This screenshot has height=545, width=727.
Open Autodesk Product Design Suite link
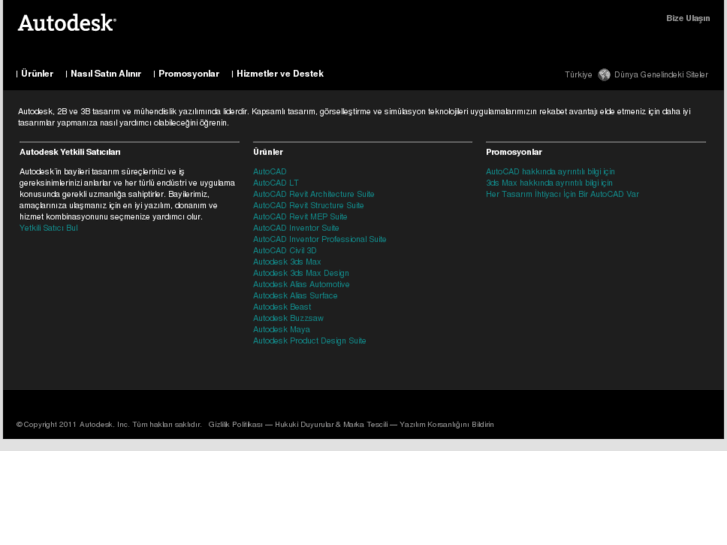click(x=309, y=341)
